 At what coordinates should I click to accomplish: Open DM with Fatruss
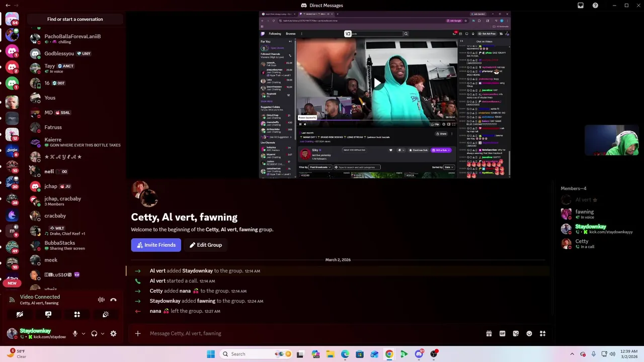(75, 127)
